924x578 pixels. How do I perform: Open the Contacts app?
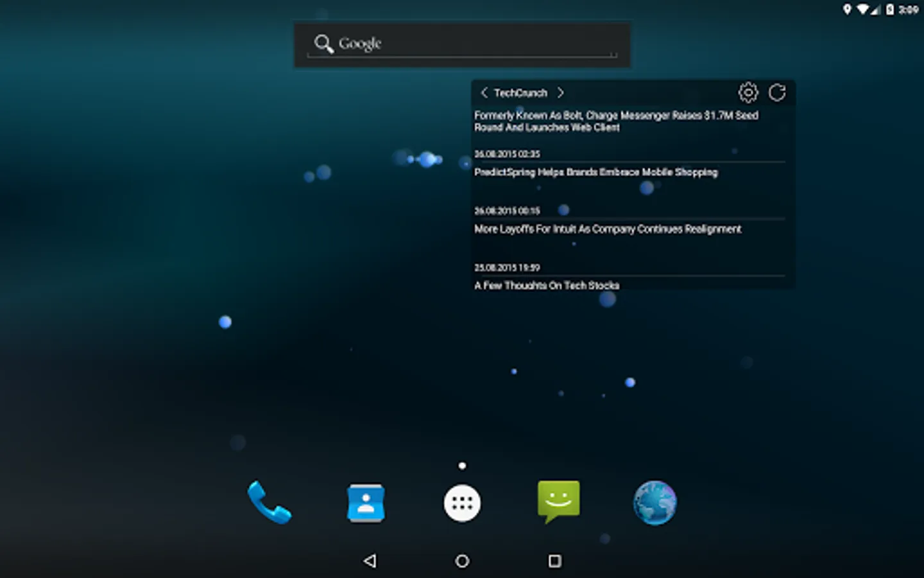366,502
